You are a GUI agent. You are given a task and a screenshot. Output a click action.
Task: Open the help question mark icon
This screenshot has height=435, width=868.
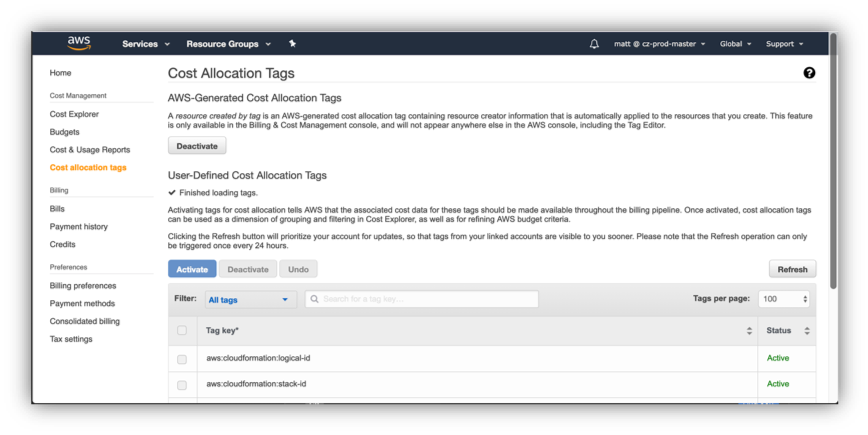tap(809, 72)
